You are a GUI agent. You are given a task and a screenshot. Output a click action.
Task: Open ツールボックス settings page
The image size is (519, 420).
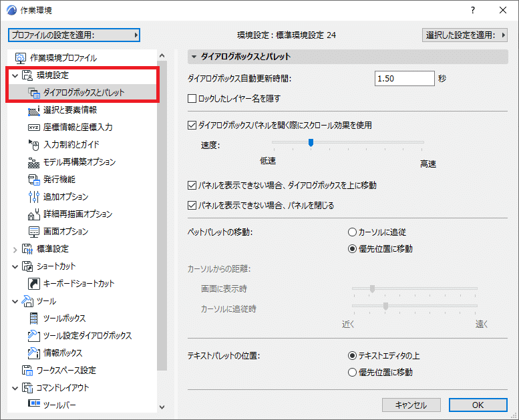click(x=65, y=319)
